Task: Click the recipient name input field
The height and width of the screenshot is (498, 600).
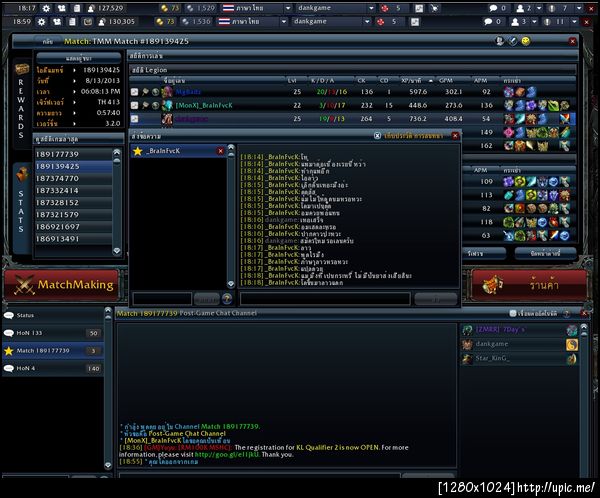Action: (162, 299)
